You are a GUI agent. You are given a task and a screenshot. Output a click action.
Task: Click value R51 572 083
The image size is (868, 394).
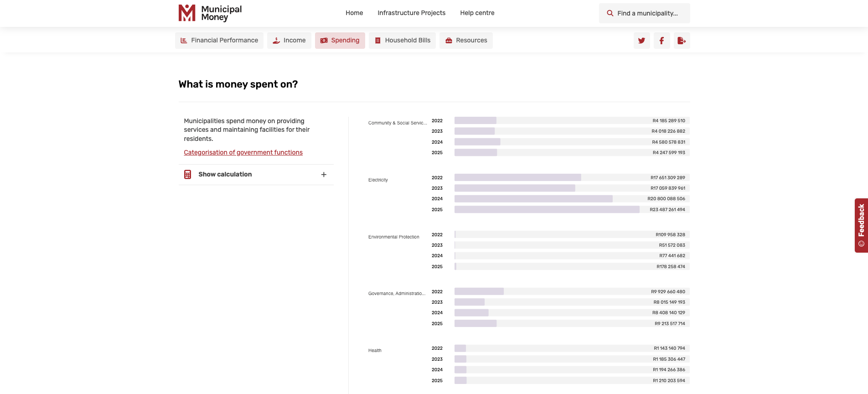672,245
